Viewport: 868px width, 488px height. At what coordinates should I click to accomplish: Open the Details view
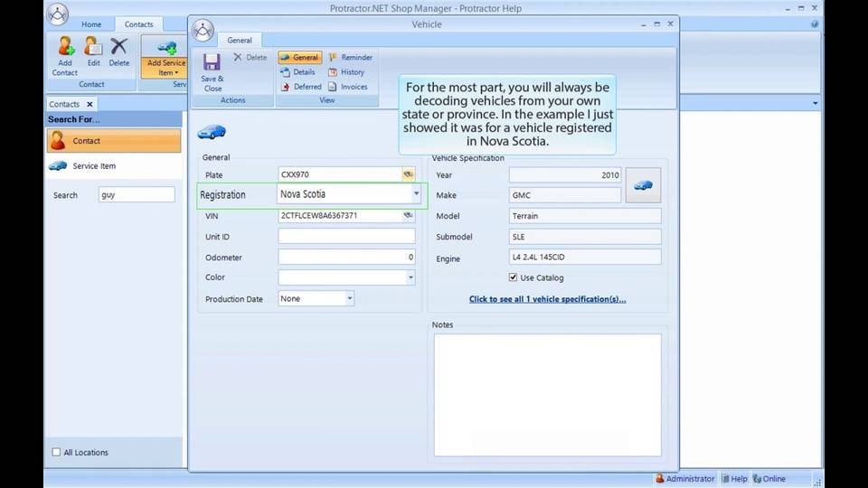[297, 72]
